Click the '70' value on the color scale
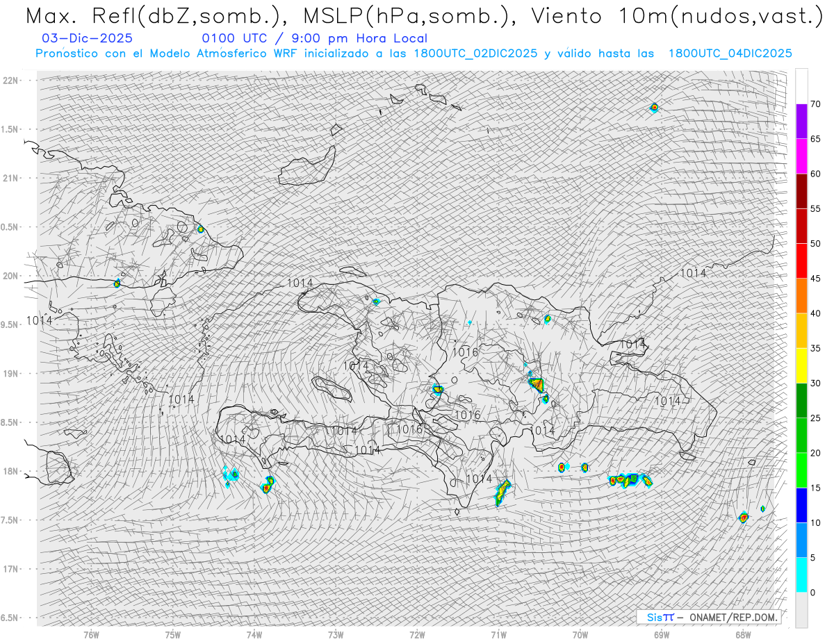 (815, 104)
